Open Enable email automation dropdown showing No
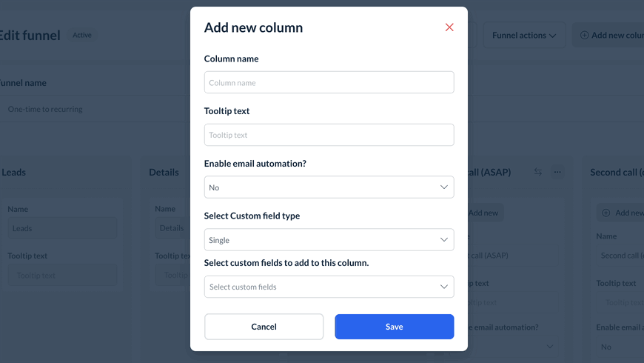 [x=329, y=187]
